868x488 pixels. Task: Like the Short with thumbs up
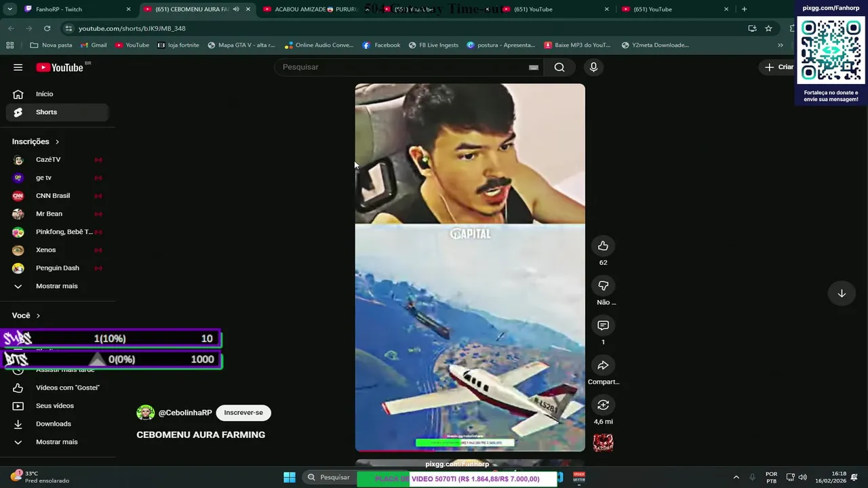click(x=603, y=246)
